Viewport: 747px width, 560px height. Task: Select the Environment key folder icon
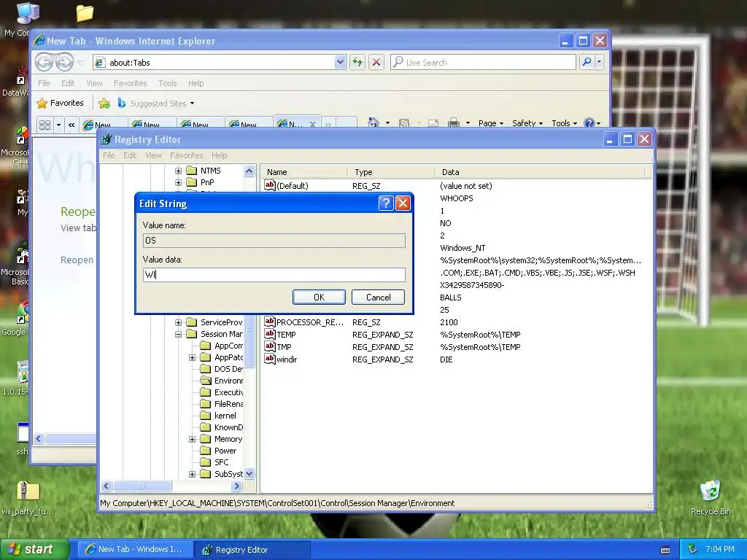tap(205, 381)
